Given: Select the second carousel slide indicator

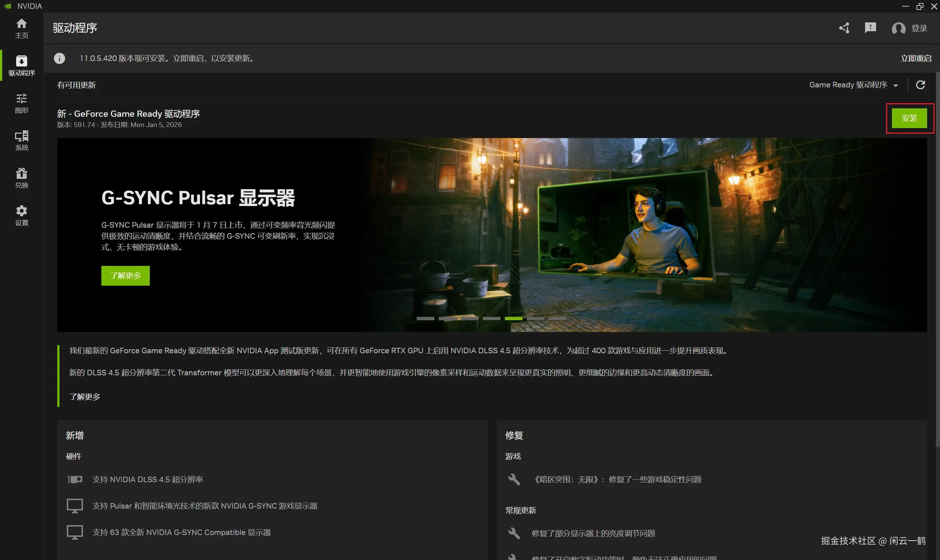Looking at the screenshot, I should 447,318.
